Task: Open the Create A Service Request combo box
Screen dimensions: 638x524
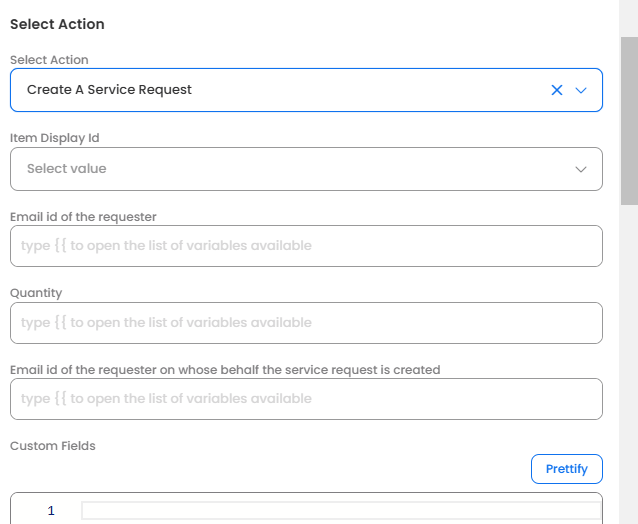Action: coord(280,90)
